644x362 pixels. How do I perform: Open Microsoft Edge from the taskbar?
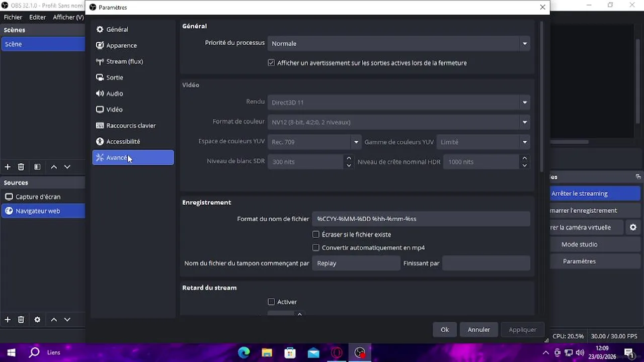pyautogui.click(x=244, y=352)
